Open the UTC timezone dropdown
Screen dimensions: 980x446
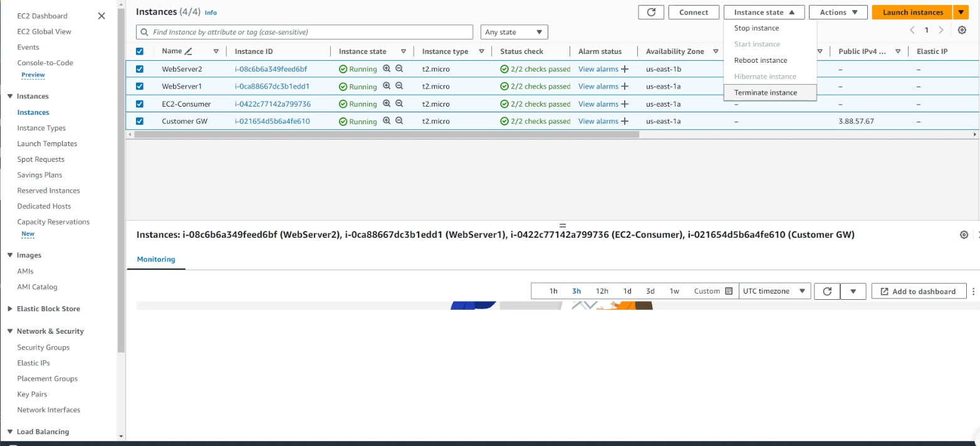point(774,291)
